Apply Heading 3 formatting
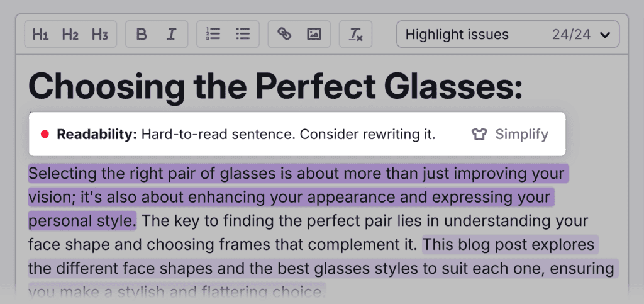This screenshot has height=304, width=644. pyautogui.click(x=99, y=35)
